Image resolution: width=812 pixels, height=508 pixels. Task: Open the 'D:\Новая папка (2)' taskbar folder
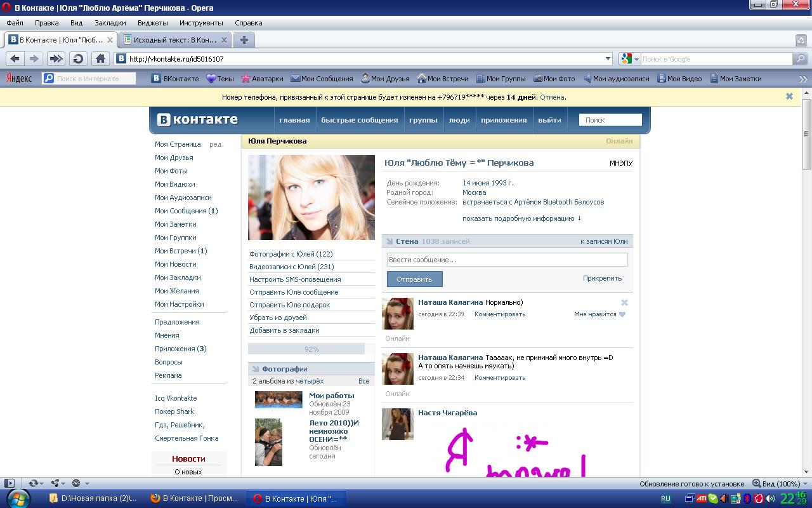pos(93,498)
